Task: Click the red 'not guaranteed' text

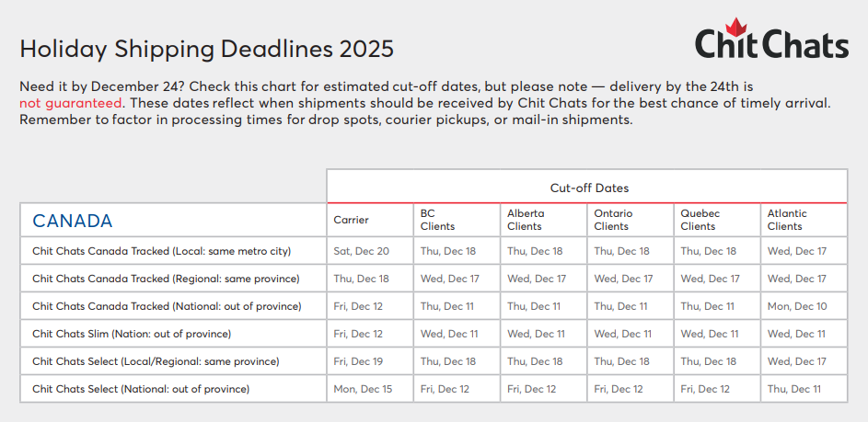Action: coord(71,103)
